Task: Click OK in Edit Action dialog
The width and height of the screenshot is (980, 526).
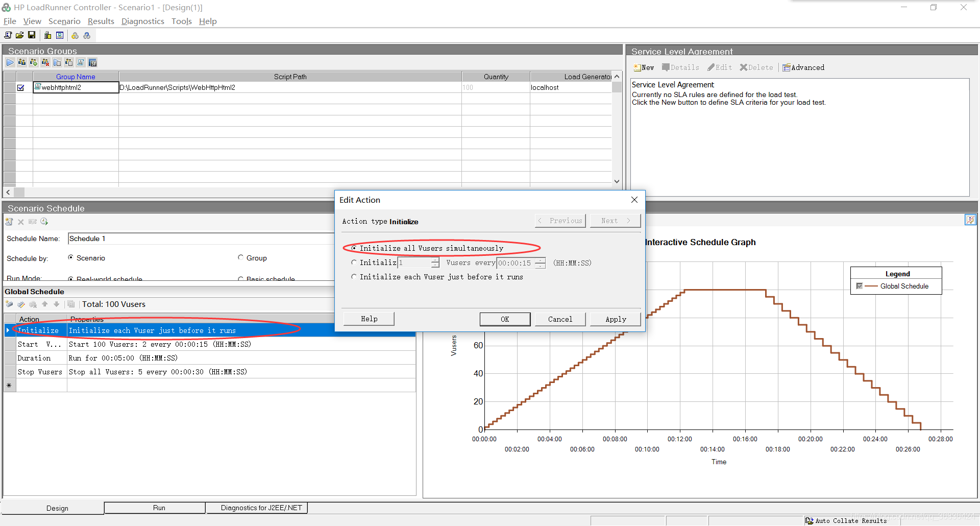Action: pyautogui.click(x=505, y=319)
